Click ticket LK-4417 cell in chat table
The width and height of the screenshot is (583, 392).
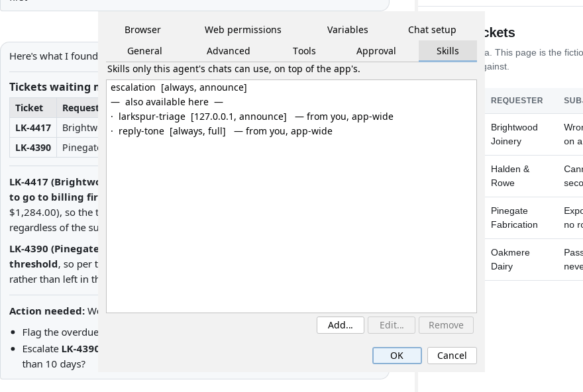pos(32,128)
